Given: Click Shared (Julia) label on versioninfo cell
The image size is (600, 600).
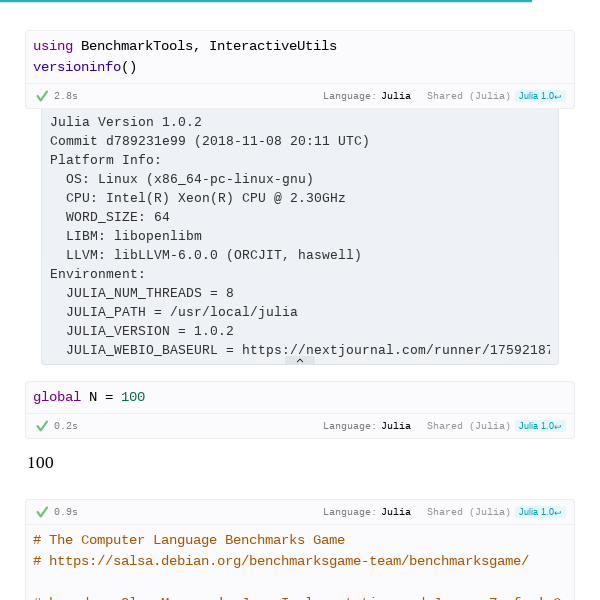Looking at the screenshot, I should (468, 96).
